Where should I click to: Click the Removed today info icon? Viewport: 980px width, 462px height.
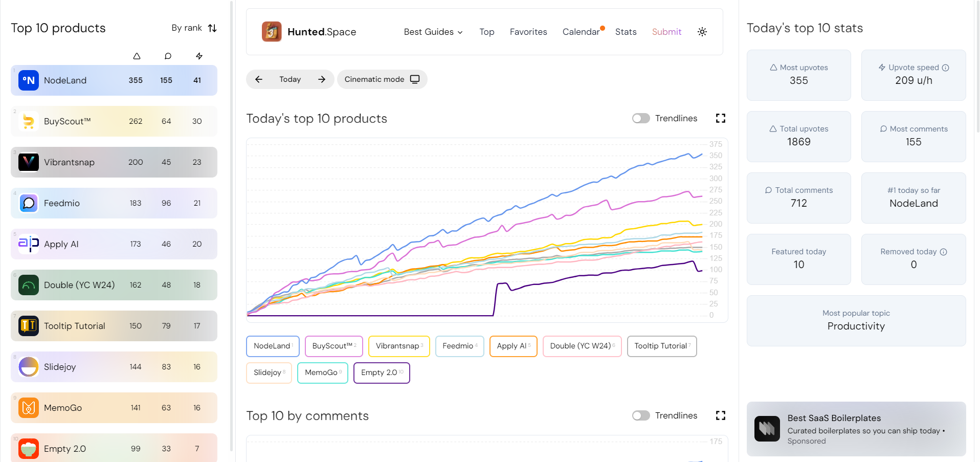click(944, 252)
